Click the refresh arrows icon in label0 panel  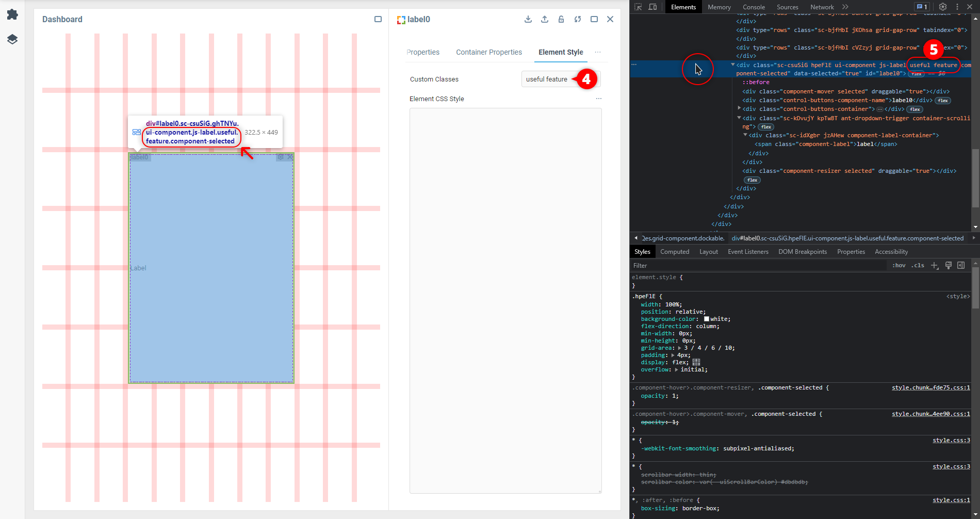point(578,19)
